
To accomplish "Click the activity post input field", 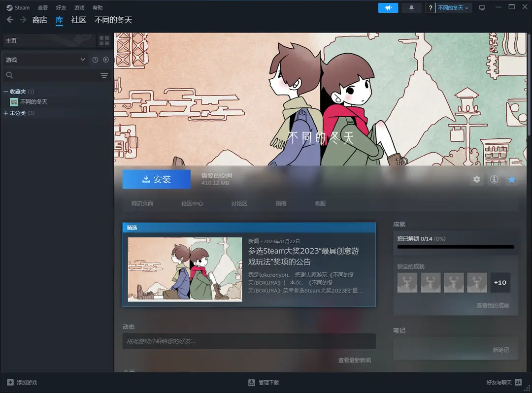I will [249, 341].
